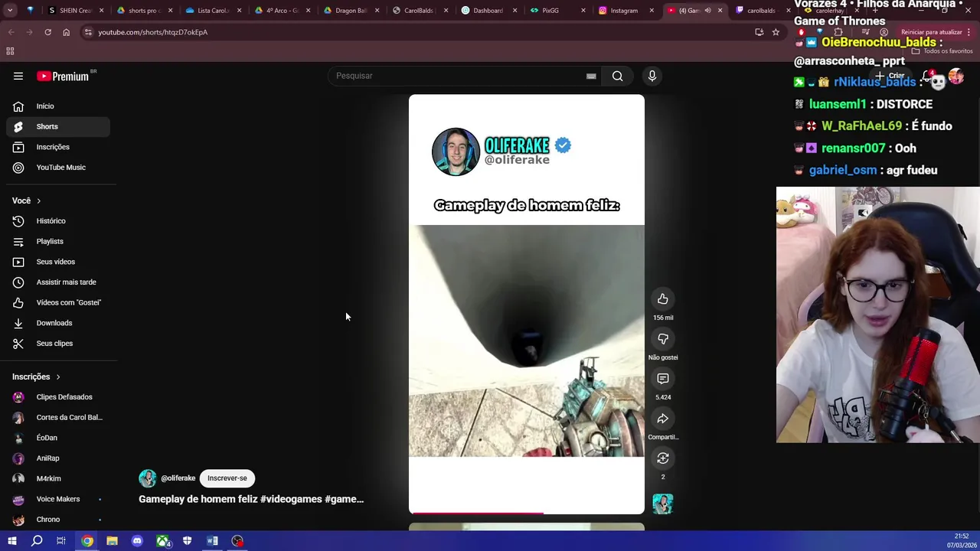Click the short title hashtag text

tap(251, 499)
